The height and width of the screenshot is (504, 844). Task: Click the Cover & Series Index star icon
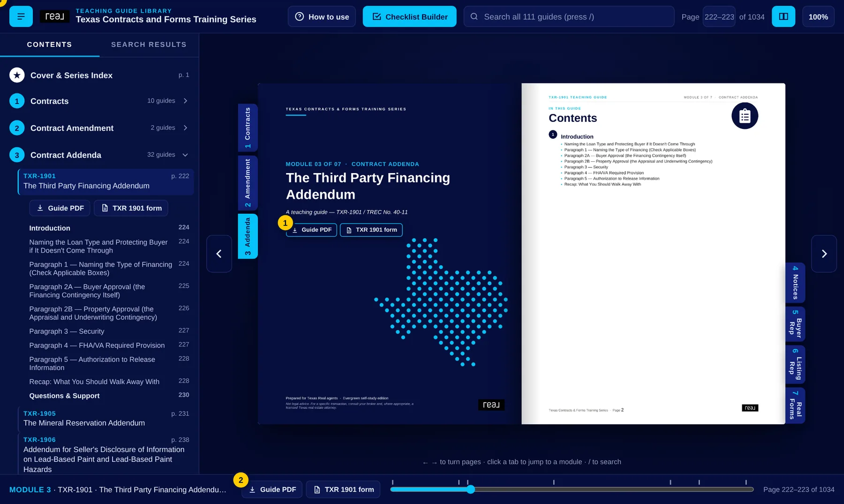(x=17, y=75)
